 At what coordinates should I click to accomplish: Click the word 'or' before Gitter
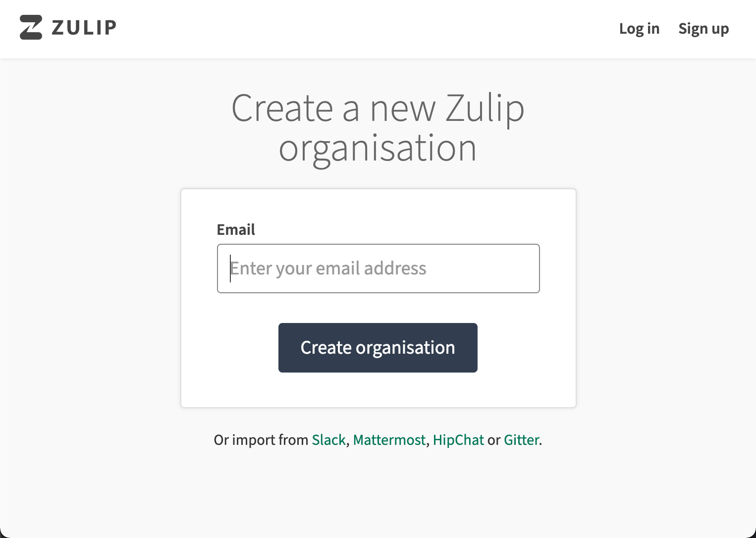coord(494,440)
